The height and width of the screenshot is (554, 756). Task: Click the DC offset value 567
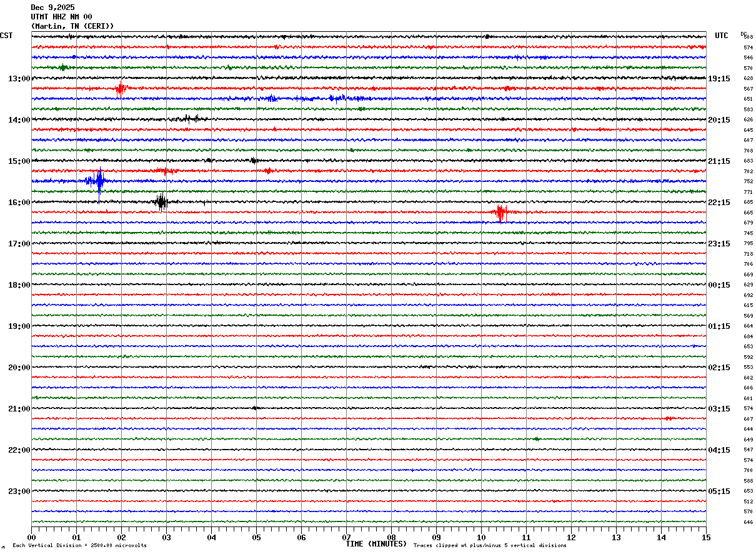point(748,89)
